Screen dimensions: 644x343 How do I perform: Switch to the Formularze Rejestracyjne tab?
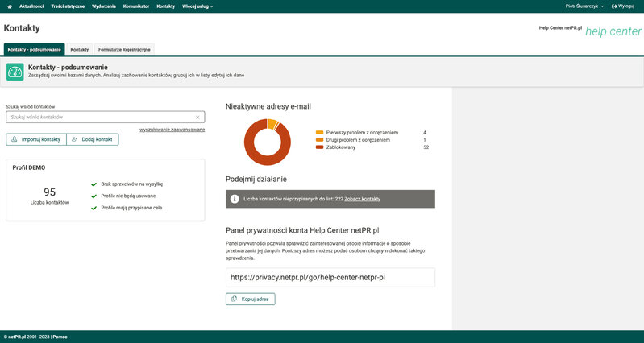(x=124, y=49)
